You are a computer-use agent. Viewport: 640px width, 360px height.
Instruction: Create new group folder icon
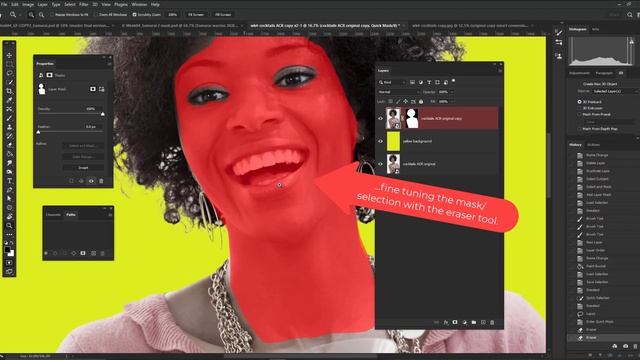(x=474, y=322)
